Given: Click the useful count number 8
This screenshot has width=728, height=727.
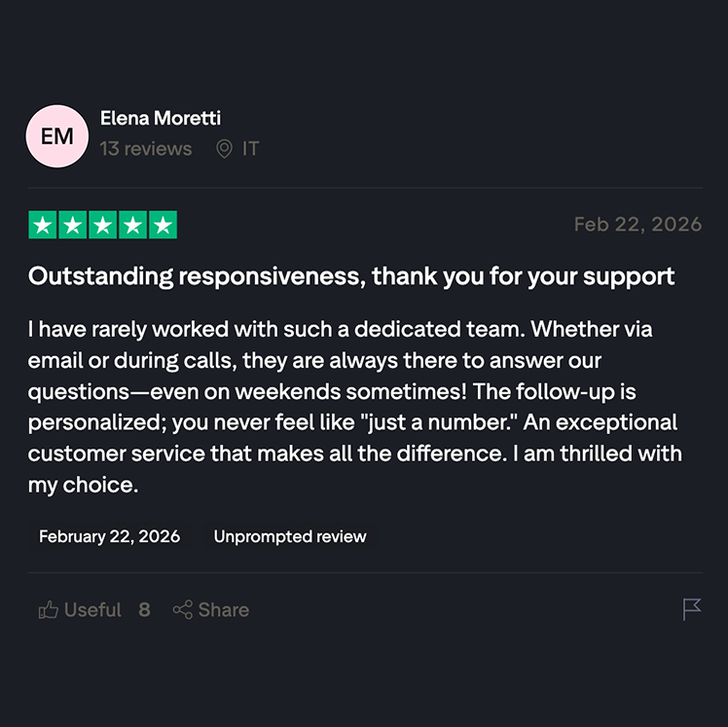Looking at the screenshot, I should 144,610.
